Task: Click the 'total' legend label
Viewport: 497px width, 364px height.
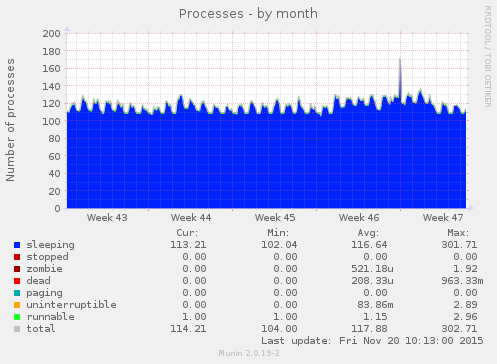Action: (41, 329)
